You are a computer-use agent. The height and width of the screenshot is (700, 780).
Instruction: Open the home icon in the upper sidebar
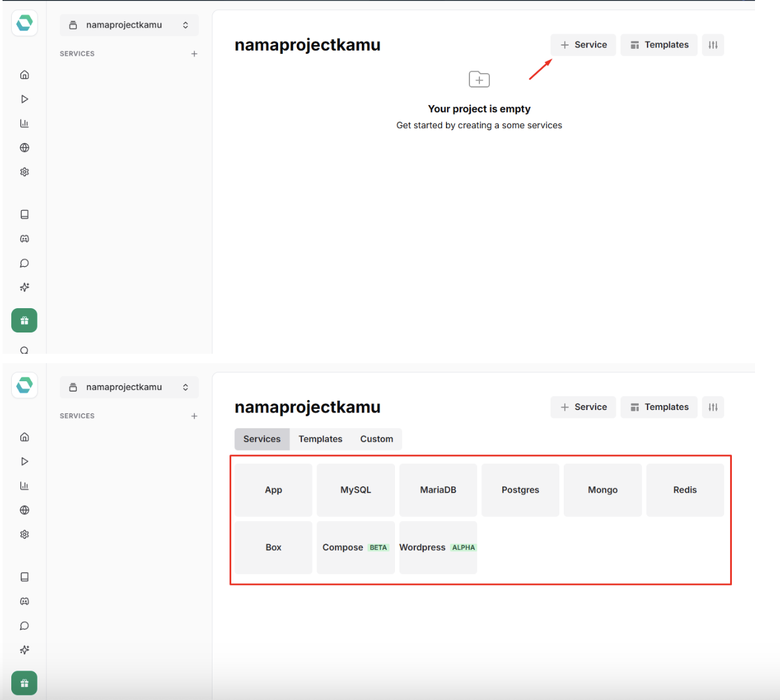coord(24,75)
